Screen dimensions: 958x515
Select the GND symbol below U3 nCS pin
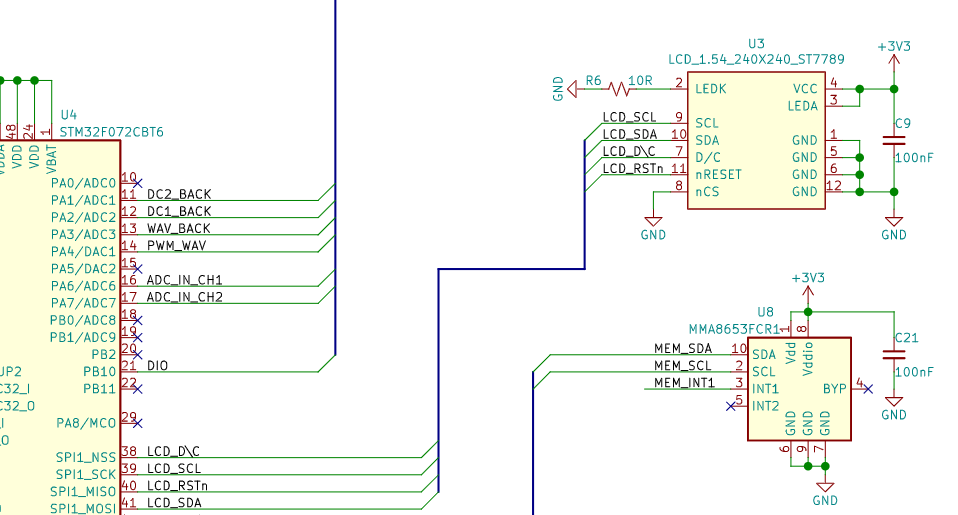pyautogui.click(x=653, y=228)
